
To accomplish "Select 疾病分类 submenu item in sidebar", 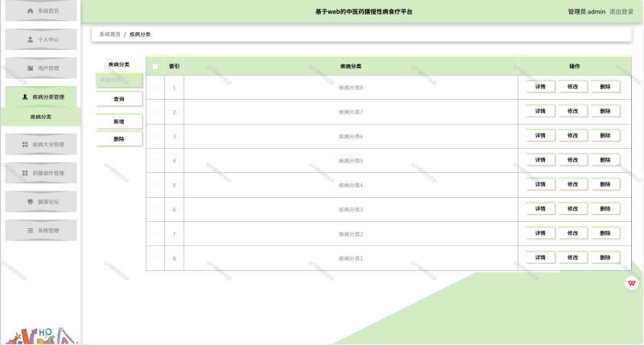I will click(41, 117).
